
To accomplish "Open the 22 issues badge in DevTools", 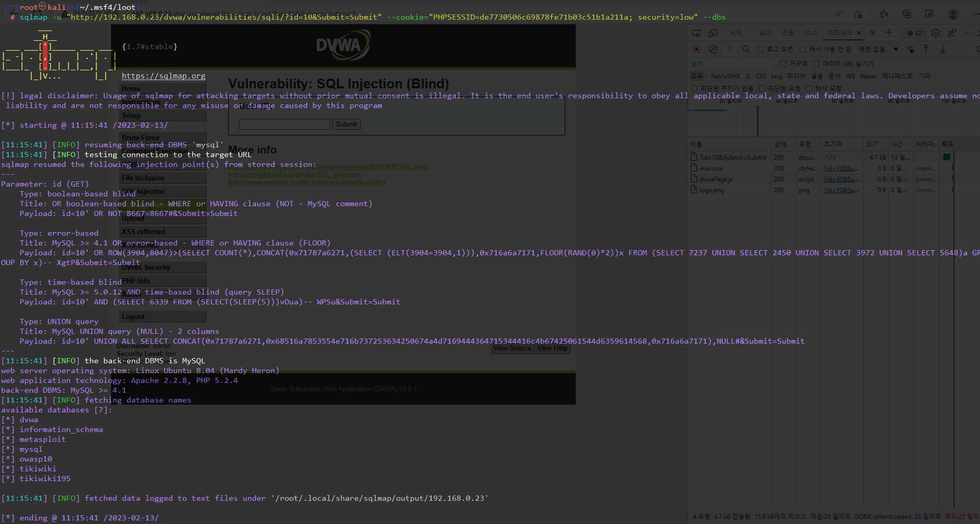I will [914, 33].
